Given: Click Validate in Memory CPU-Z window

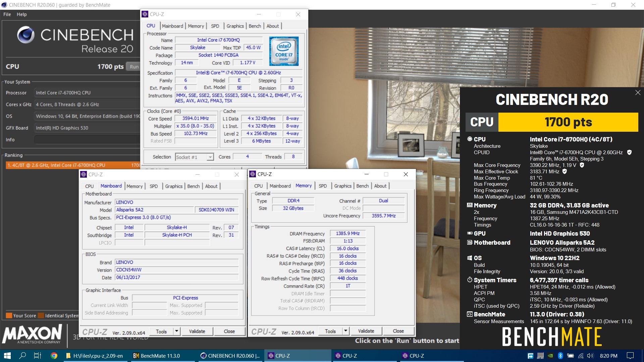Looking at the screenshot, I should (x=366, y=331).
